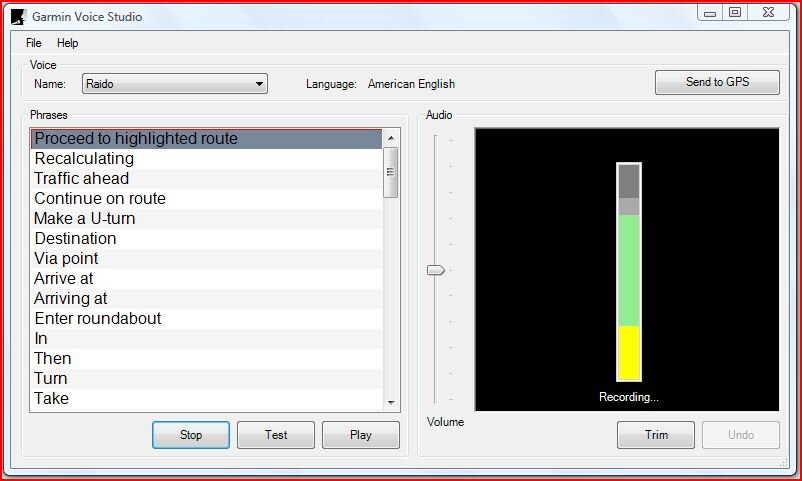802x481 pixels.
Task: Select the 'Destination' phrase
Action: [x=206, y=238]
